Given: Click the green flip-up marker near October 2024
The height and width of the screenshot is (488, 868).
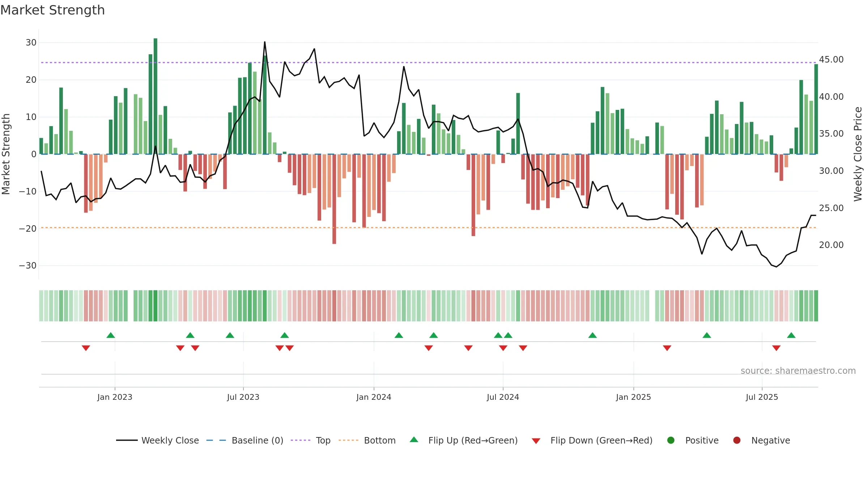Looking at the screenshot, I should point(592,335).
